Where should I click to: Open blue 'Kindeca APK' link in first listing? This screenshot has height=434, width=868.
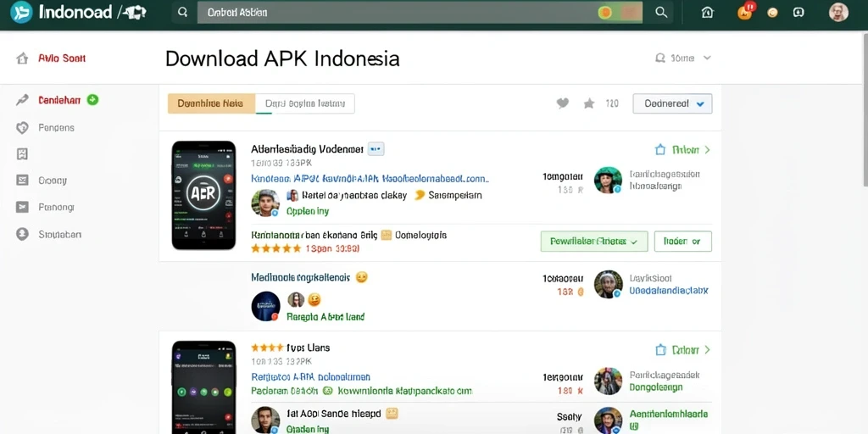370,179
